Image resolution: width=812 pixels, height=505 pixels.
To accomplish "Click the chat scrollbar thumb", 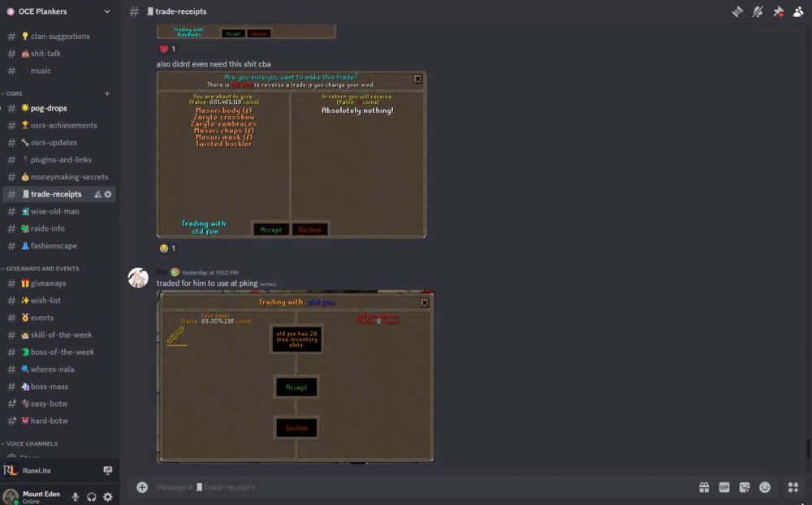I will coord(808,448).
